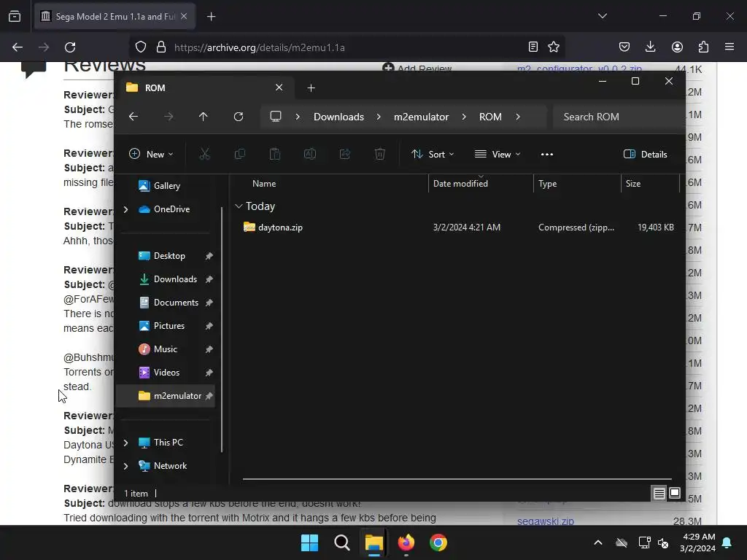Navigate up one folder level
The height and width of the screenshot is (560, 747).
pyautogui.click(x=204, y=117)
